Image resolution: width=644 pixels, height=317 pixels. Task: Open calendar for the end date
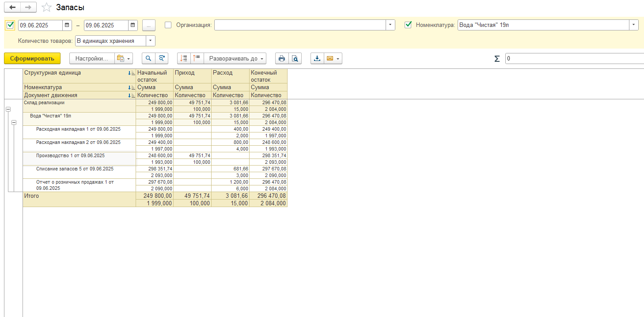tap(133, 25)
